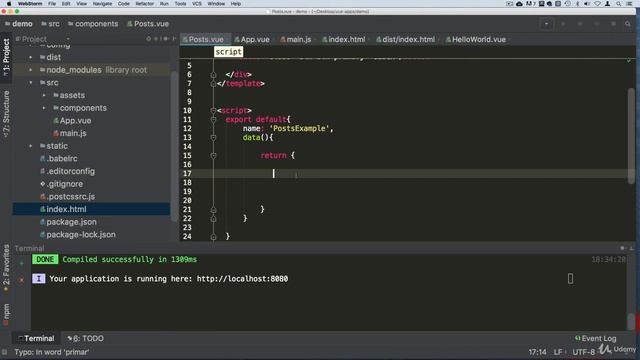This screenshot has height=360, width=640.
Task: Click the components breadcrumb in the navigation bar
Action: [93, 24]
